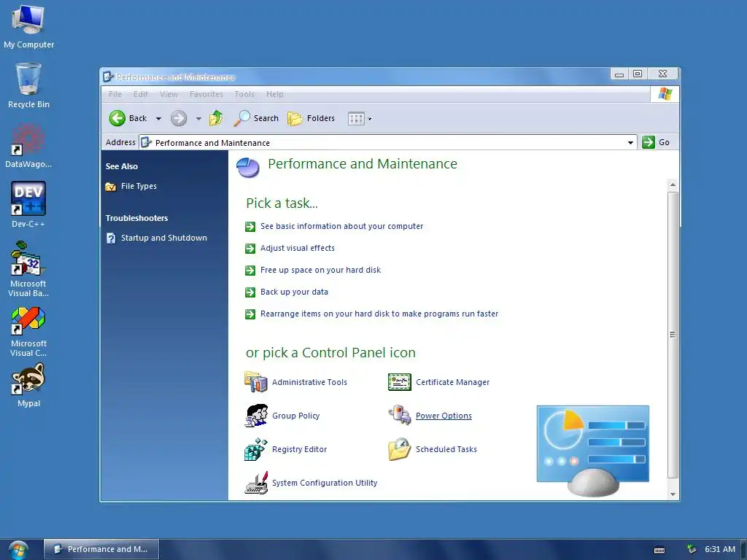Open the View menu
747x560 pixels.
click(169, 94)
